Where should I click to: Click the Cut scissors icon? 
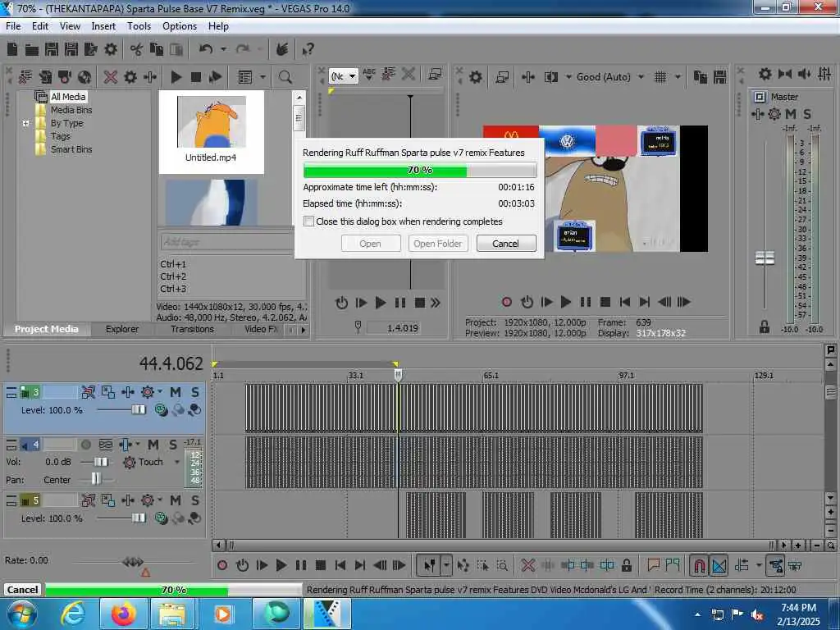click(x=137, y=49)
